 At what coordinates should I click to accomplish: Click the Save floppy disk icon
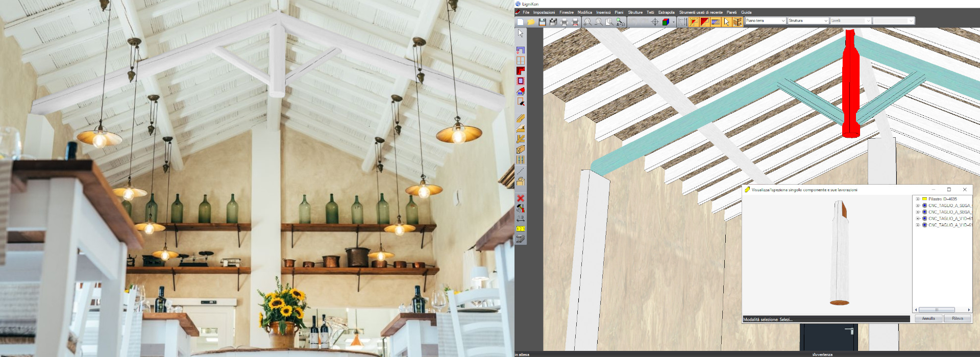point(542,22)
